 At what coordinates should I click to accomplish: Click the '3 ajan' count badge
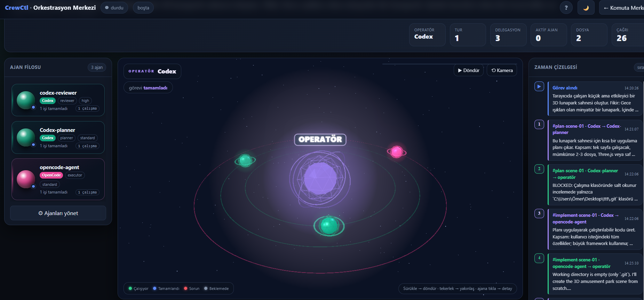point(97,68)
